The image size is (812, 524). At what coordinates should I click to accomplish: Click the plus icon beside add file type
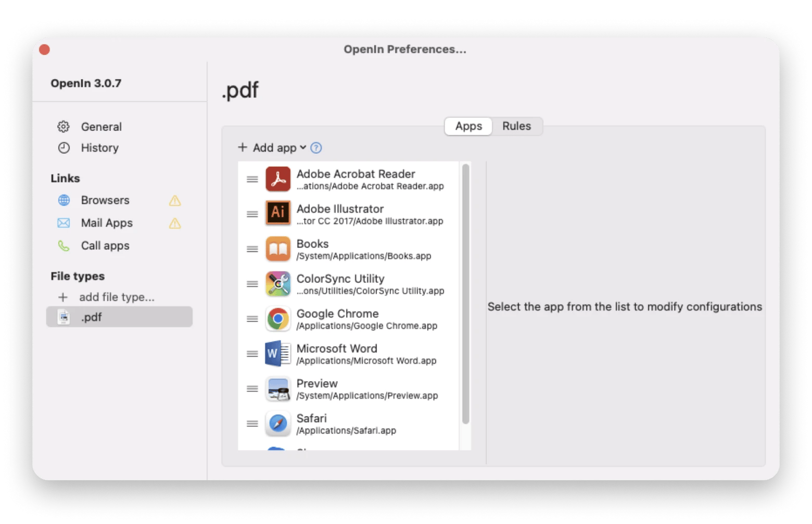(x=63, y=297)
